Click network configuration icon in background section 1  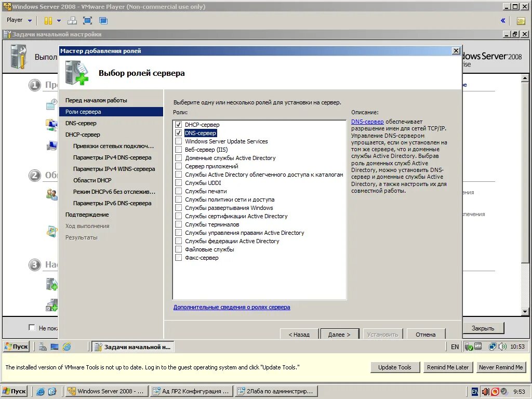click(51, 125)
